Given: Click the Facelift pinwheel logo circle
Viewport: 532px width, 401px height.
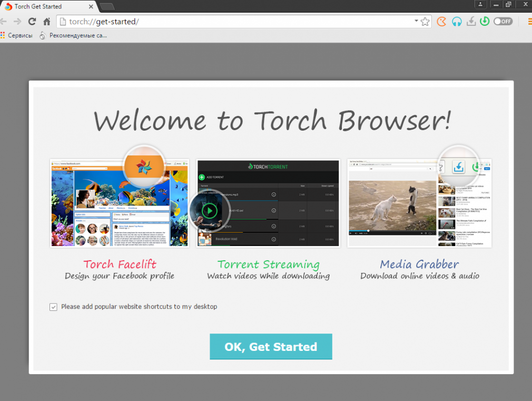Looking at the screenshot, I should pos(144,167).
